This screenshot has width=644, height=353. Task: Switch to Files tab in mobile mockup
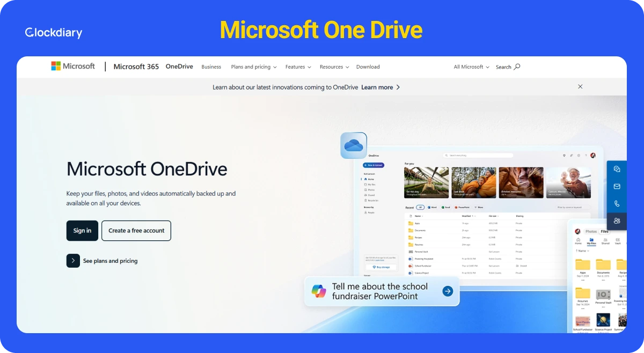605,232
